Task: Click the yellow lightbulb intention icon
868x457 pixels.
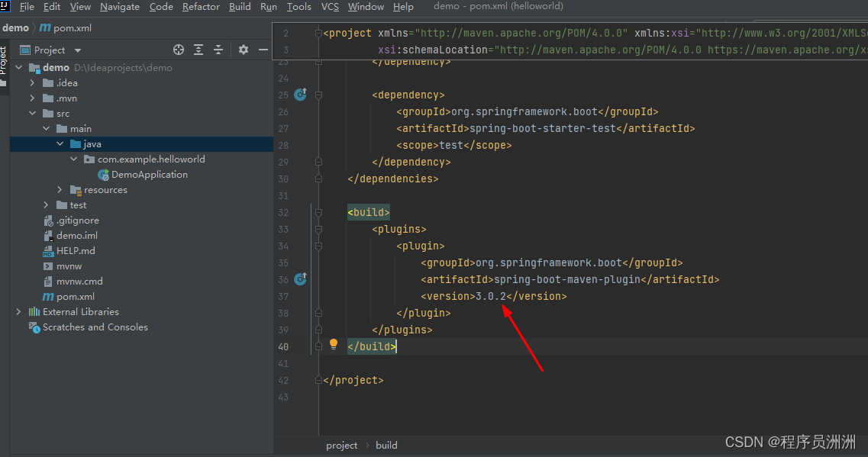Action: pos(334,344)
